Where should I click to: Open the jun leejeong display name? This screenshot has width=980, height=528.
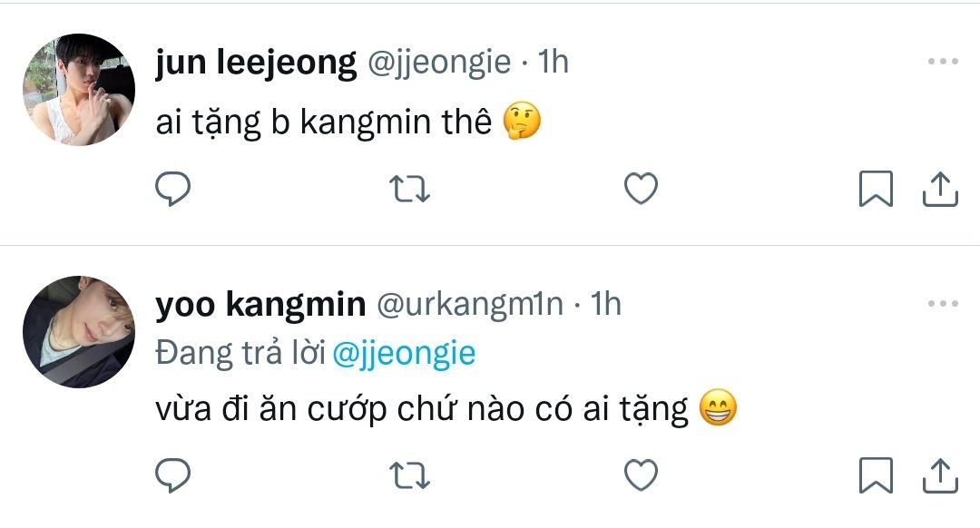point(256,63)
